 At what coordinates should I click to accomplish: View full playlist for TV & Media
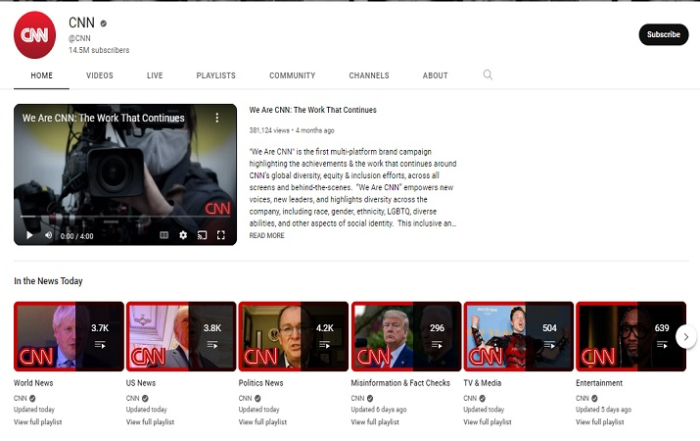[488, 422]
